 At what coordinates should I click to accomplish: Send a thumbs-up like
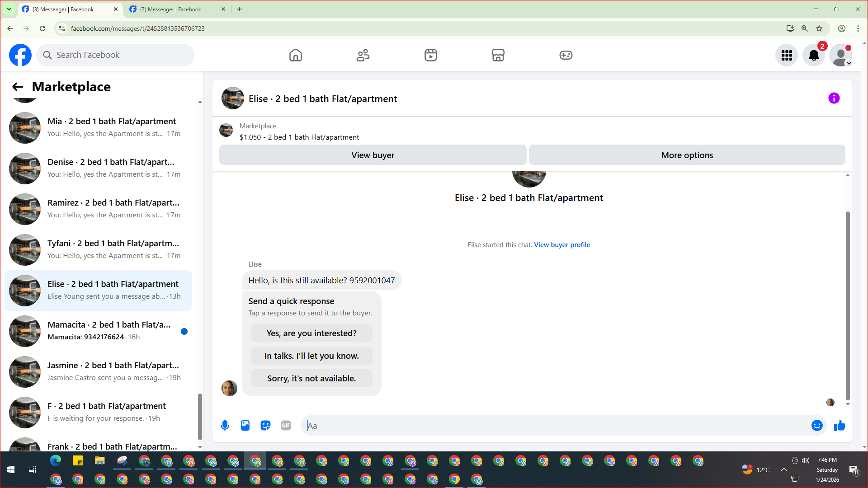[x=840, y=426]
